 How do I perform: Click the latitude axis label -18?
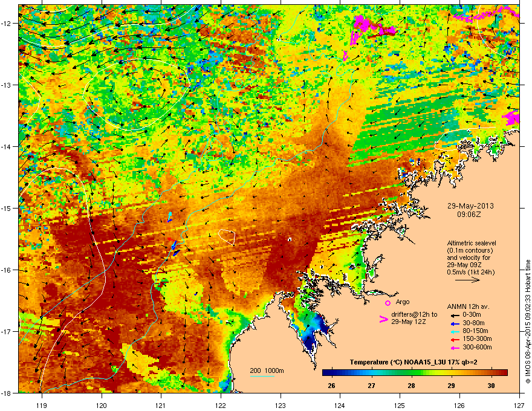(6, 393)
